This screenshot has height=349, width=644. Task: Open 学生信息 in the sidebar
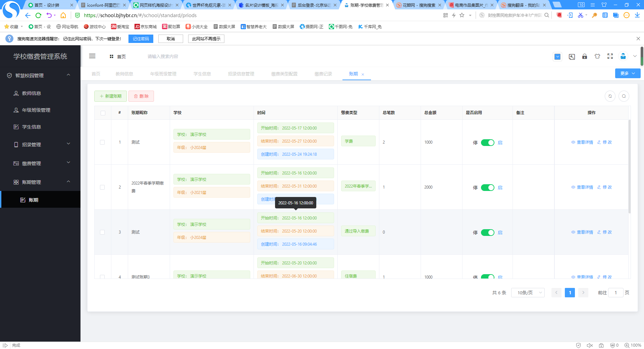click(x=32, y=127)
